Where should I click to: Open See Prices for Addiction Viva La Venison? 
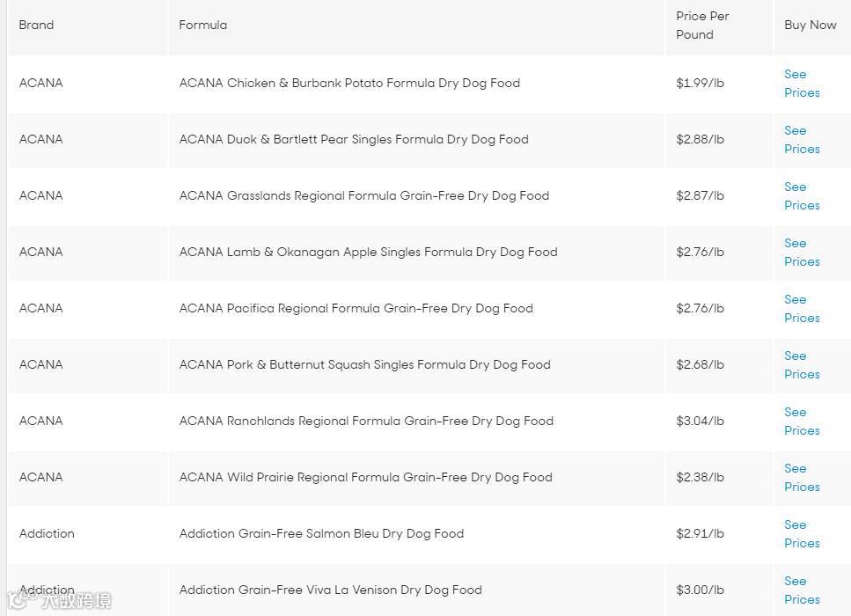click(x=802, y=590)
